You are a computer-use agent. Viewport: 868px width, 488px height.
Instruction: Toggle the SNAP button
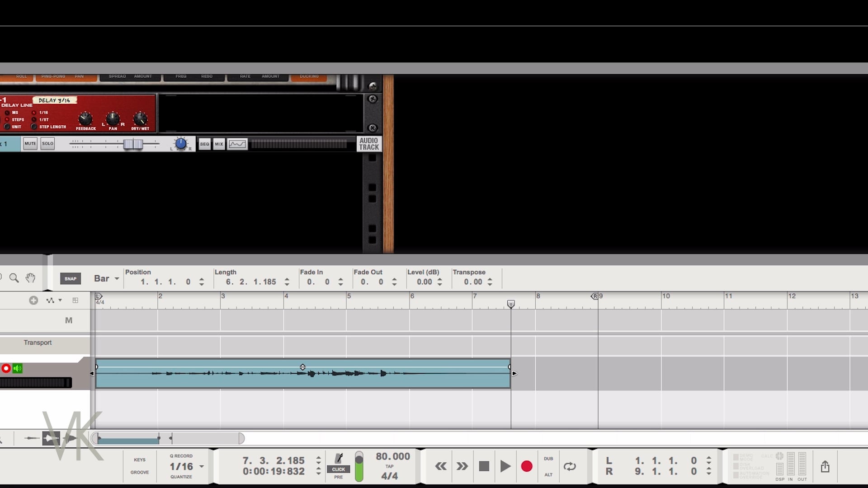(71, 278)
